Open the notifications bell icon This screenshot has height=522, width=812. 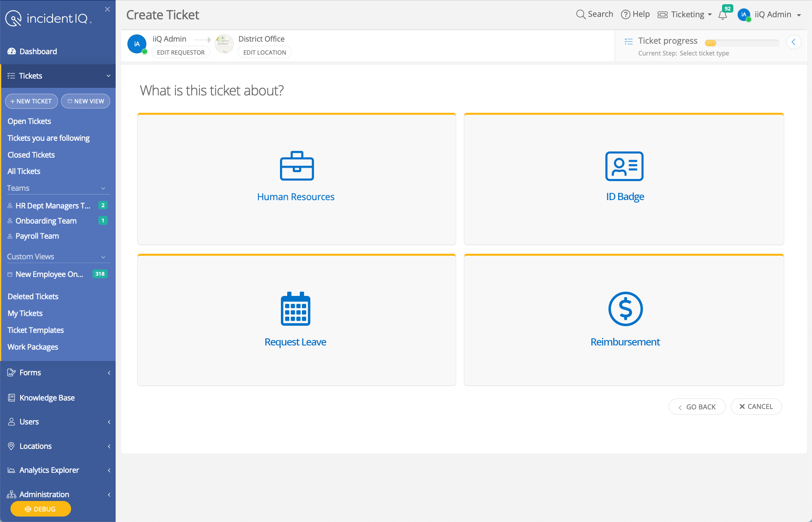[723, 15]
